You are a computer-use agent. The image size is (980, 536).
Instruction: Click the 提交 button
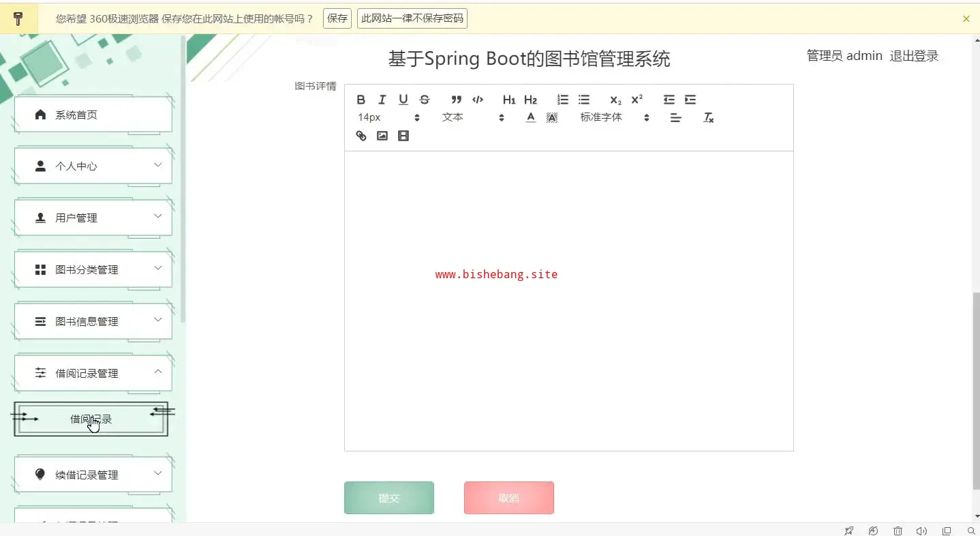389,498
